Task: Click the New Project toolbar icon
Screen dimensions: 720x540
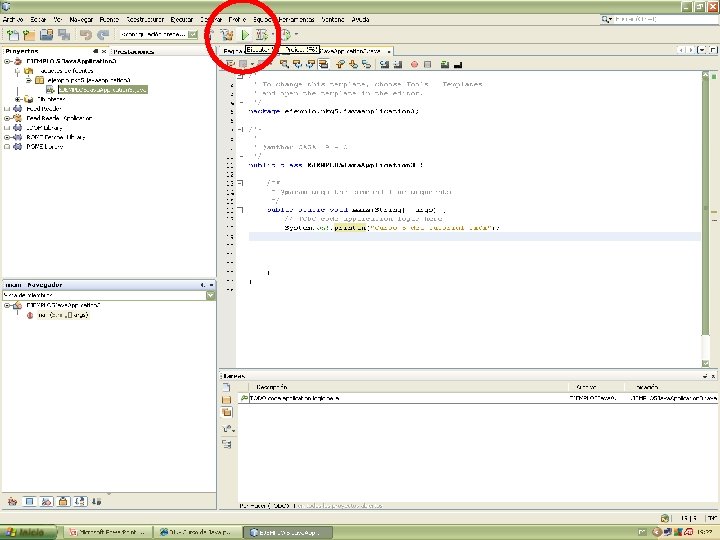Action: pos(29,35)
